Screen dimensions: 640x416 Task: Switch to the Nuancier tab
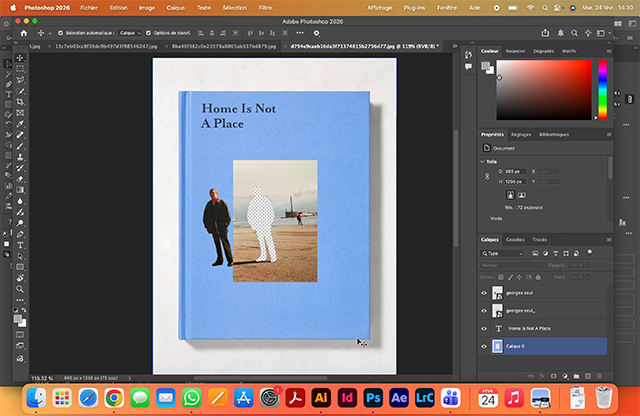(515, 51)
